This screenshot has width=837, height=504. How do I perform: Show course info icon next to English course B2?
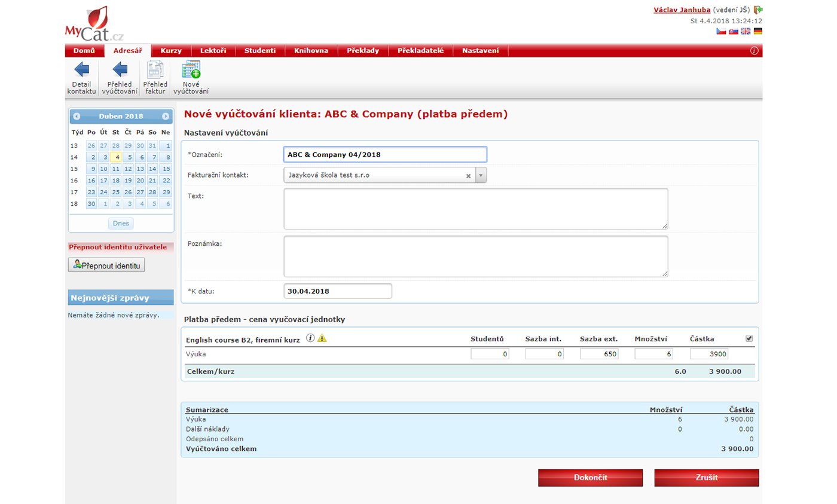coord(310,338)
